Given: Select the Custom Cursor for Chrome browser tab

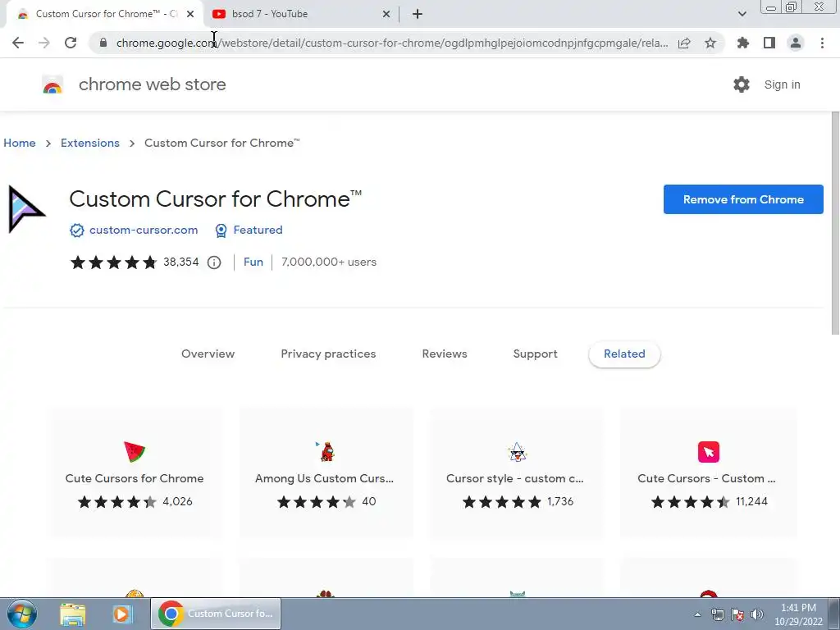Looking at the screenshot, I should click(105, 14).
